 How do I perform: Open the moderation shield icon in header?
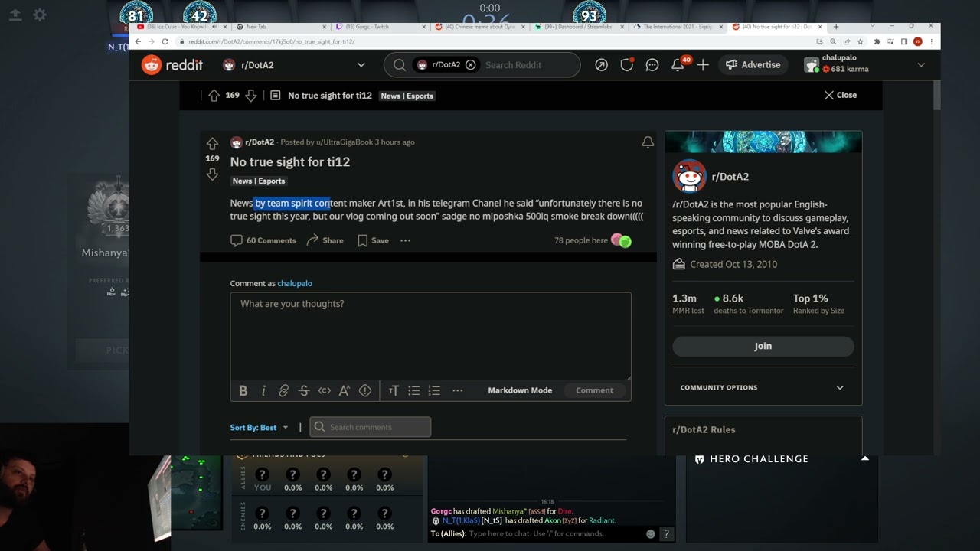pyautogui.click(x=627, y=65)
